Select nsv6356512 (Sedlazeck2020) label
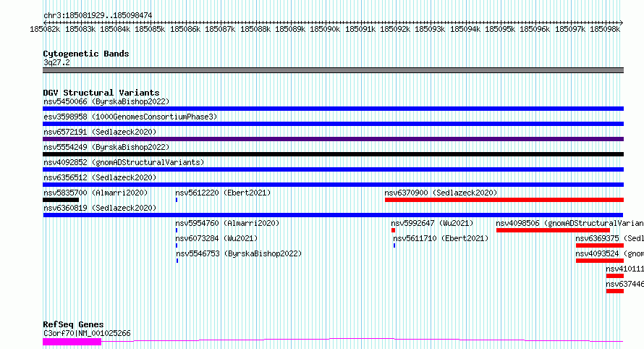The height and width of the screenshot is (349, 644). click(100, 177)
